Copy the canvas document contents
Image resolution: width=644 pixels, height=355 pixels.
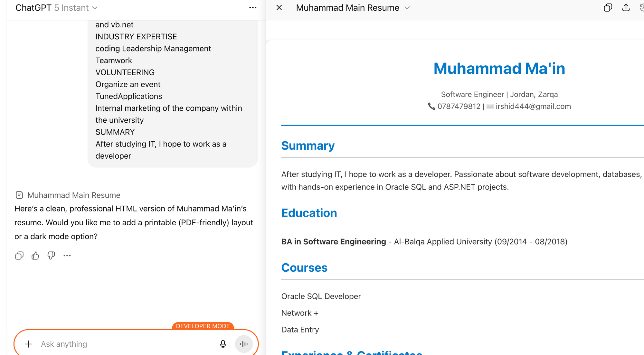tap(608, 7)
